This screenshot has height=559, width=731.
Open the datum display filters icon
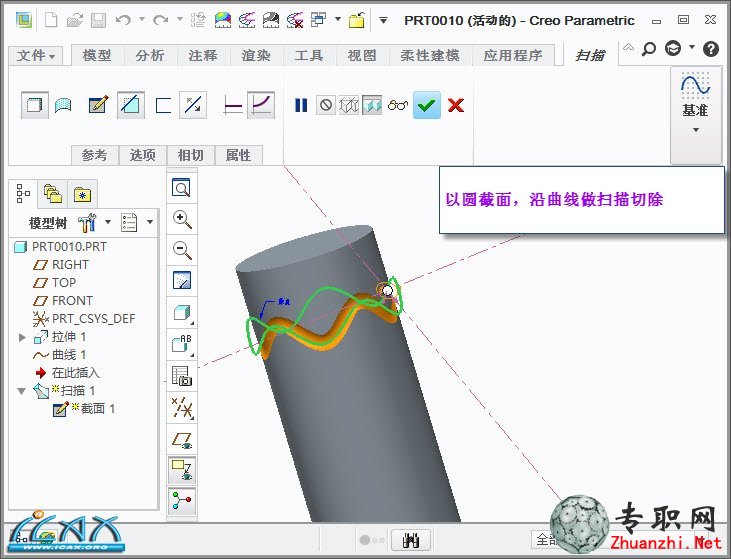(182, 407)
